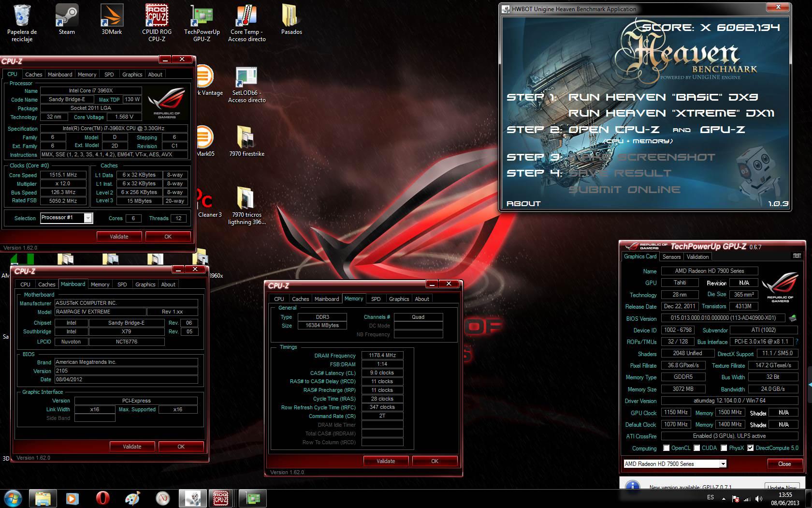This screenshot has width=812, height=508.
Task: Click the save BIOS chip icon in GPU-Z
Action: tap(793, 318)
